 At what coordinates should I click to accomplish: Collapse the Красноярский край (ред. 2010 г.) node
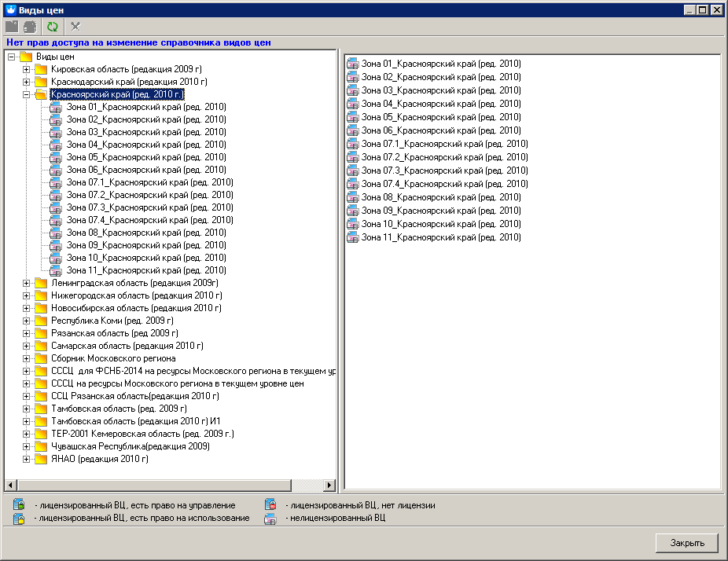pyautogui.click(x=26, y=94)
